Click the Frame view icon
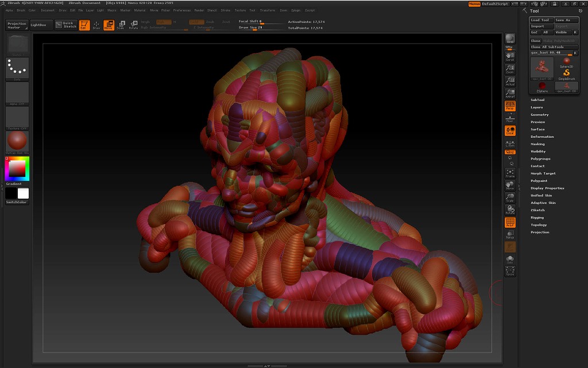This screenshot has height=368, width=588. pos(510,173)
